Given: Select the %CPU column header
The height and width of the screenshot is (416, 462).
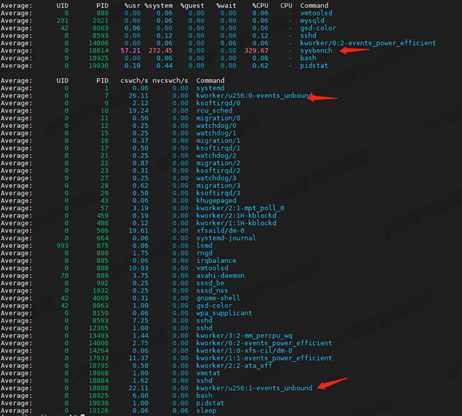Looking at the screenshot, I should point(260,6).
